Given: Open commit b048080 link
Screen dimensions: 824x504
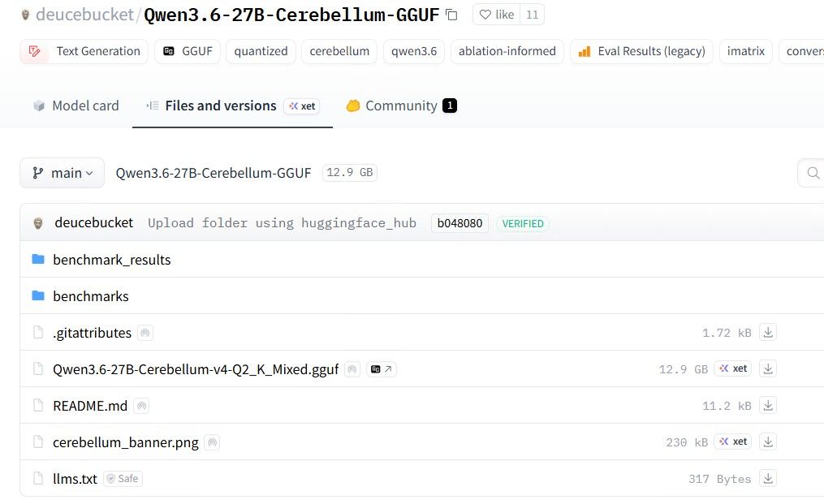Looking at the screenshot, I should [x=459, y=223].
